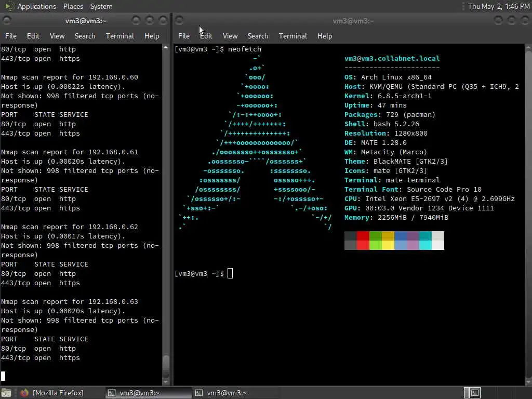This screenshot has width=532, height=399.
Task: Click 'Nmap scan report for 192.168.0.61' line
Action: (x=70, y=152)
